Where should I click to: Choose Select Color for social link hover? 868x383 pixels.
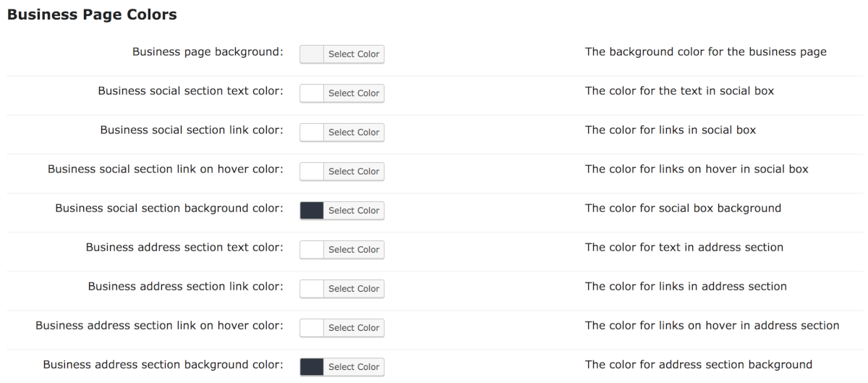[x=354, y=172]
